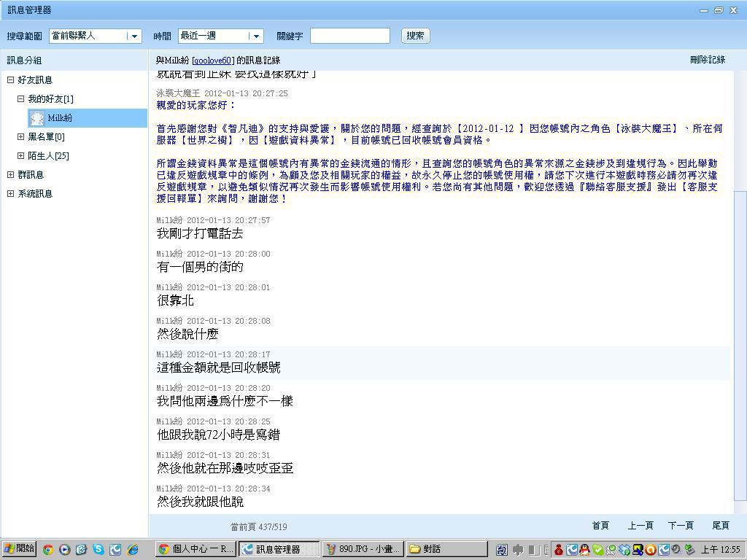Click the keyword input field

349,36
